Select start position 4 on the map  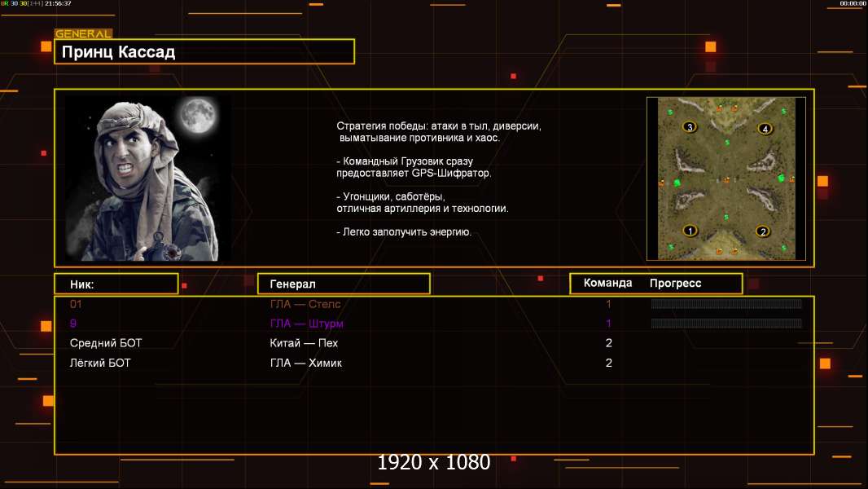(765, 129)
